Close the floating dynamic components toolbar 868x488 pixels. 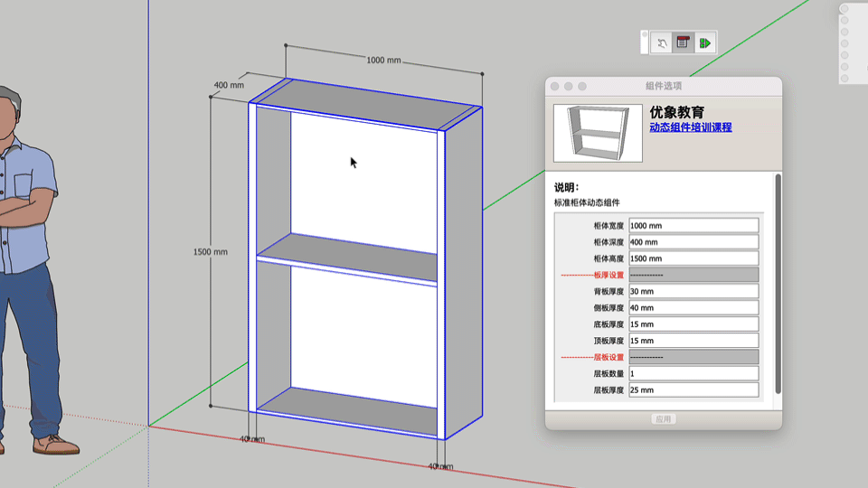645,35
